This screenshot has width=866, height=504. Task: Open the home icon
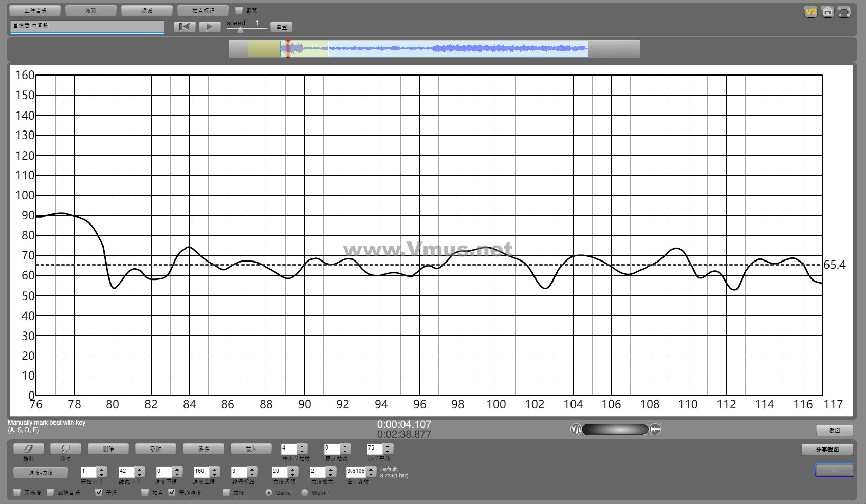[x=827, y=11]
